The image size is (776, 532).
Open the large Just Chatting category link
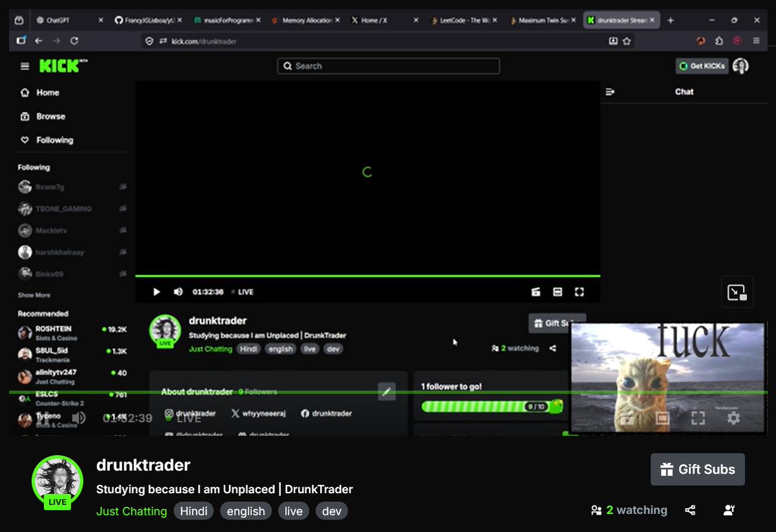coord(131,511)
